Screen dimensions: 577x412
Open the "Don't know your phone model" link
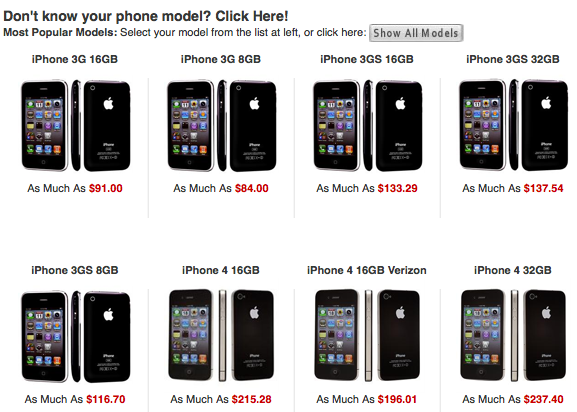click(x=146, y=16)
